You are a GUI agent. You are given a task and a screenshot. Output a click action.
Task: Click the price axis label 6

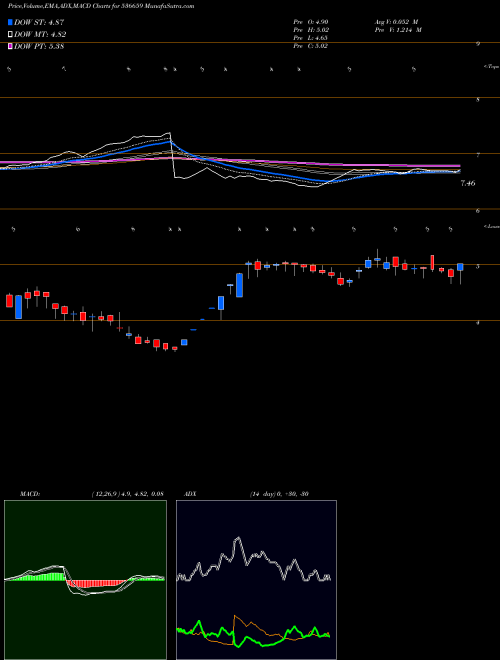point(478,211)
